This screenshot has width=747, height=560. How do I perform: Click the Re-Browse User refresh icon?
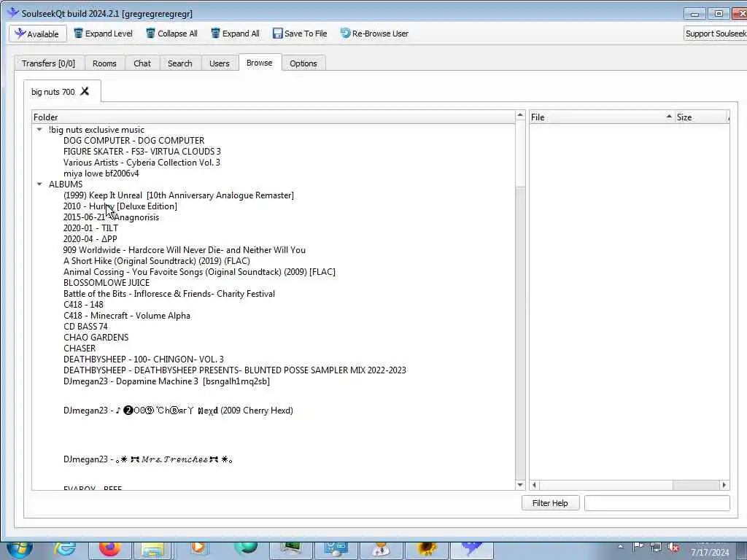click(x=345, y=34)
